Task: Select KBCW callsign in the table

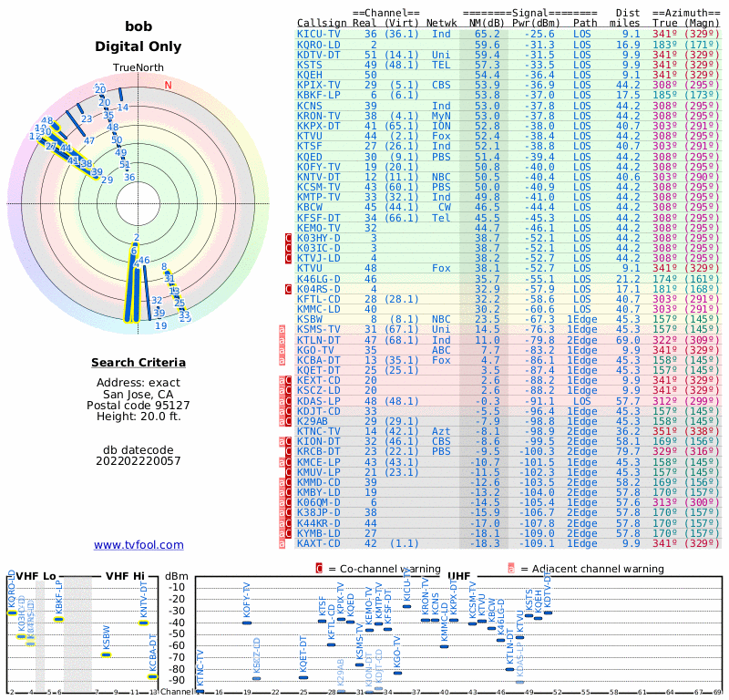Action: (310, 207)
